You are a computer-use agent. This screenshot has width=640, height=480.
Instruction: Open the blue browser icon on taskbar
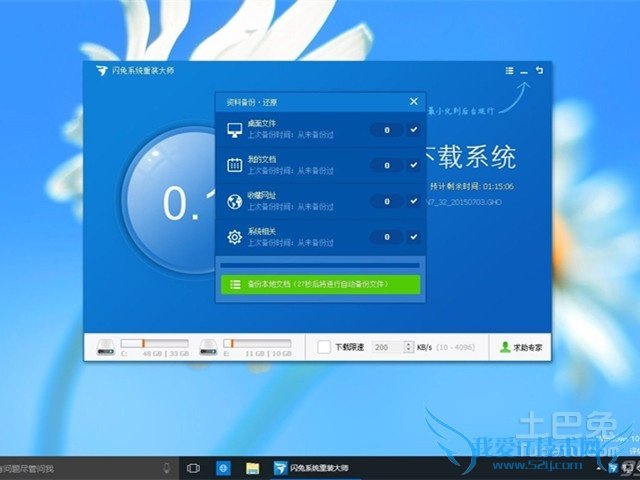[223, 468]
